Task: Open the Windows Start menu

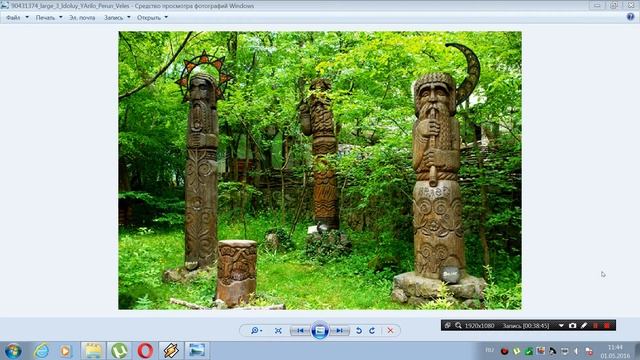Action: tap(13, 351)
